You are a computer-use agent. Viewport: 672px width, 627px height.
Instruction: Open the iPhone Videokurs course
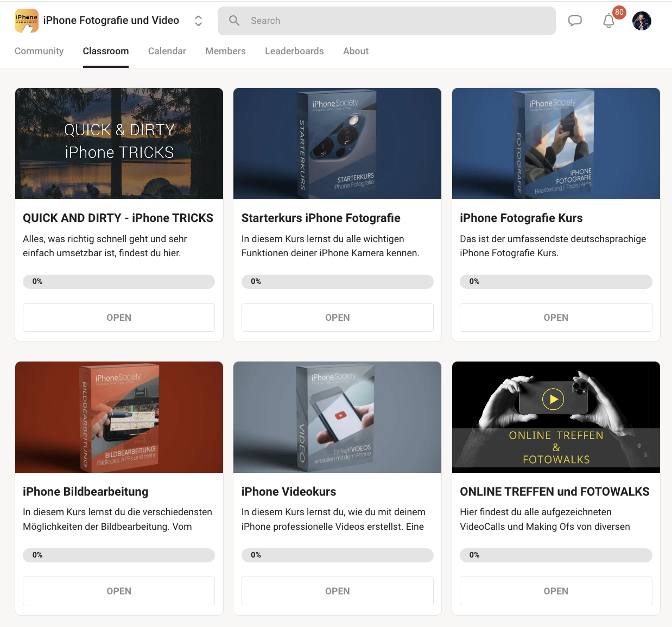coord(338,591)
